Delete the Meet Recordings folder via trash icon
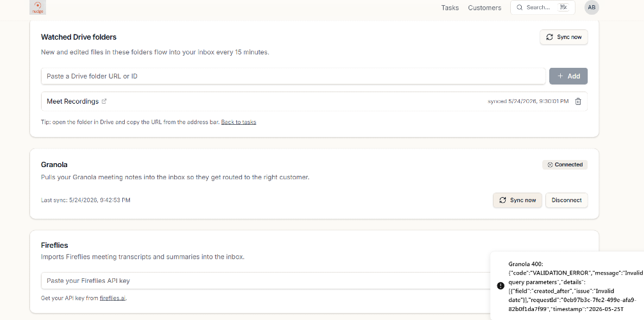 578,102
